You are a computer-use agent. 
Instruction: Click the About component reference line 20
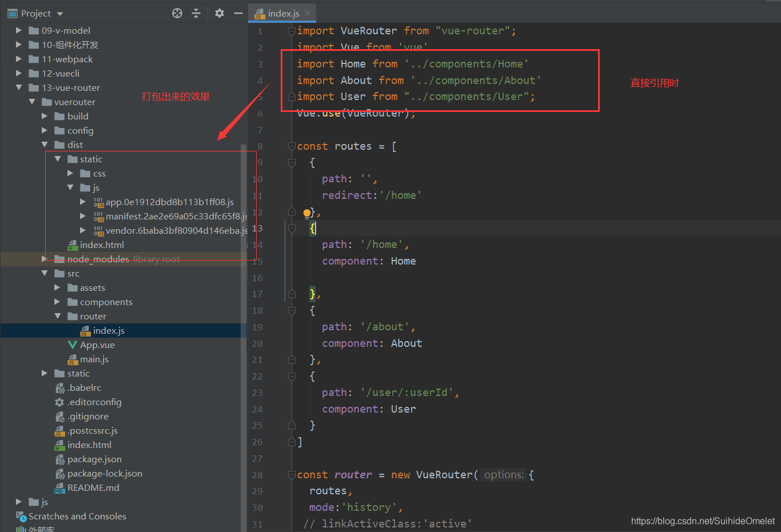[x=407, y=343]
